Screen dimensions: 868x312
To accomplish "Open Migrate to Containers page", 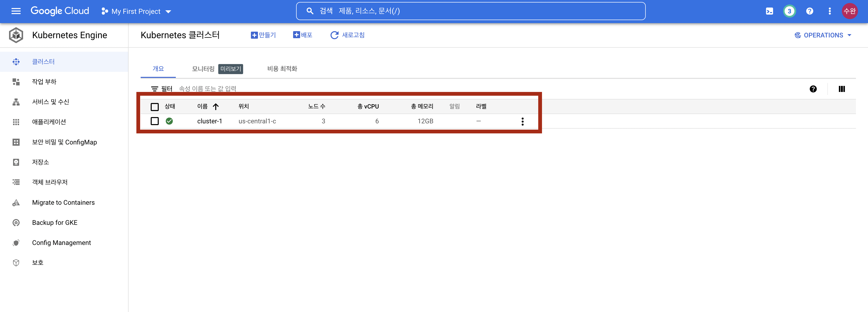I will tap(64, 202).
